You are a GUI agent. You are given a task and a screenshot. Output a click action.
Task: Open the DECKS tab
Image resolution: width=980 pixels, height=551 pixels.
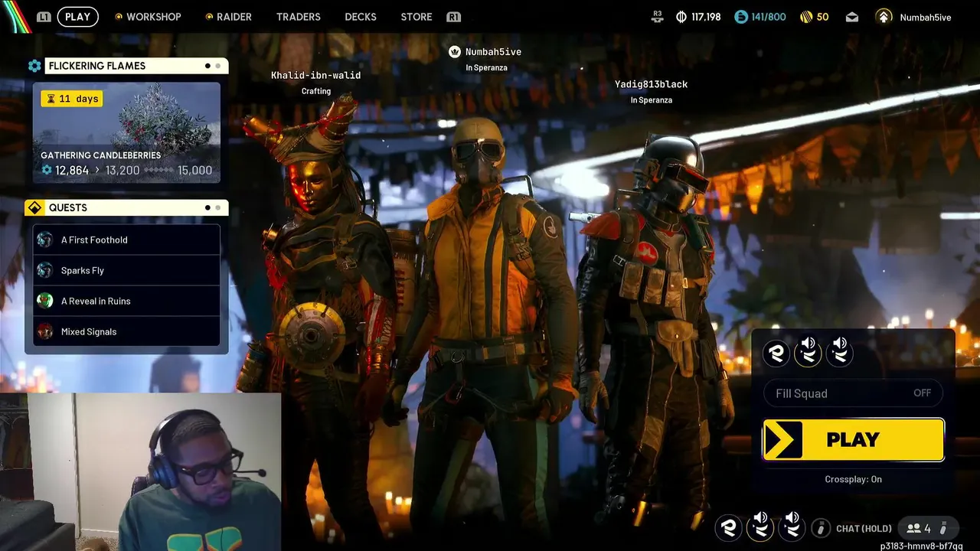(361, 17)
